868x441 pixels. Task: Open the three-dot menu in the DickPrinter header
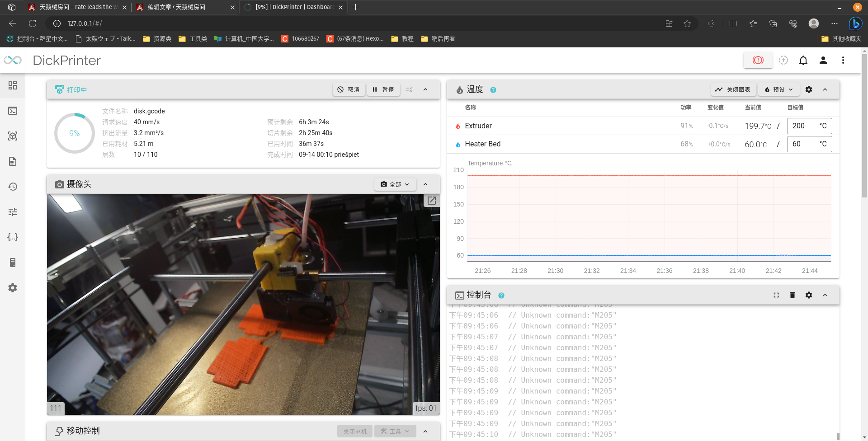pyautogui.click(x=843, y=60)
